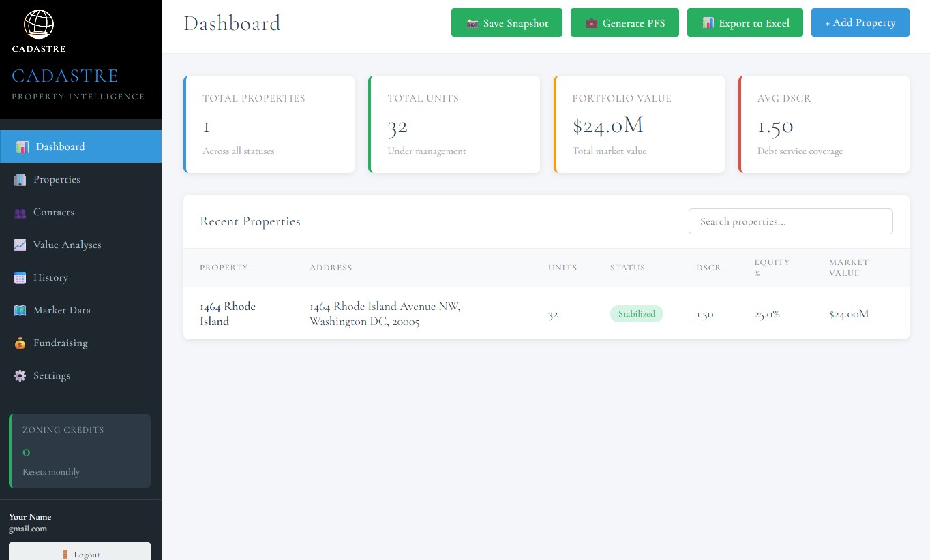This screenshot has height=560, width=930.
Task: Click the Stabilized status badge
Action: click(x=636, y=313)
